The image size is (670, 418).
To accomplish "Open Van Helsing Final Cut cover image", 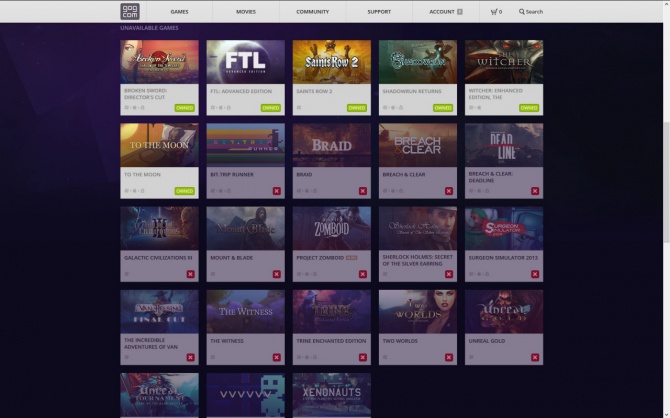I will (x=159, y=312).
